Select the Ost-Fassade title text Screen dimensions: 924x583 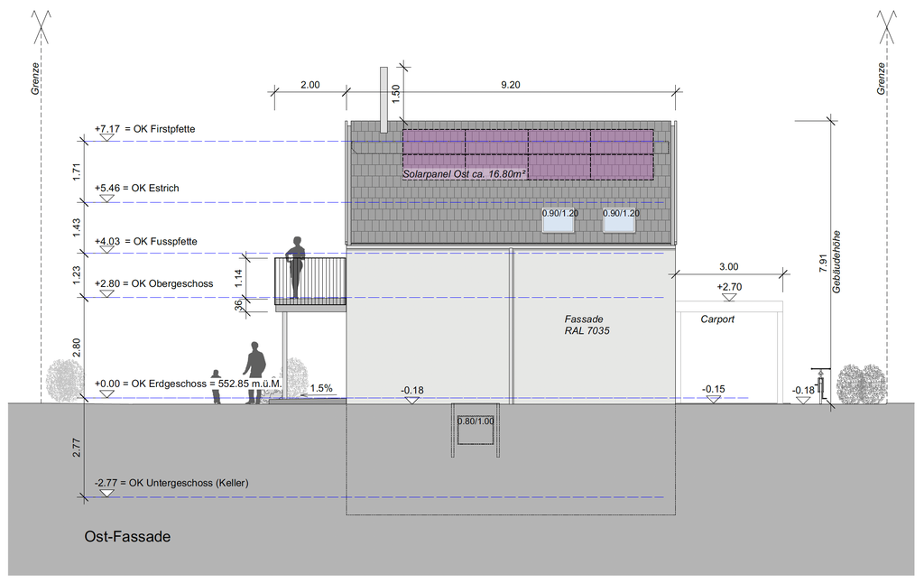pos(127,537)
